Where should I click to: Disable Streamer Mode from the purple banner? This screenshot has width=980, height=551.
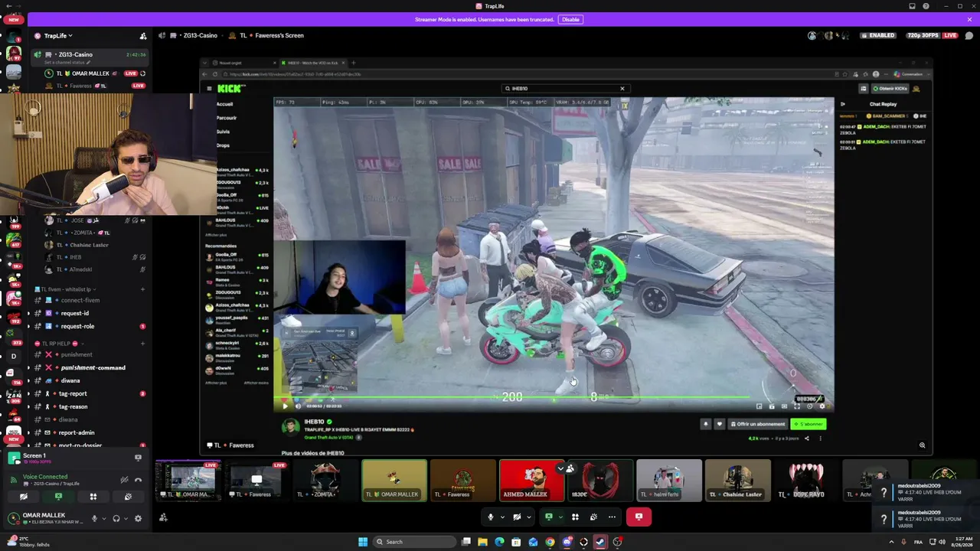click(570, 19)
